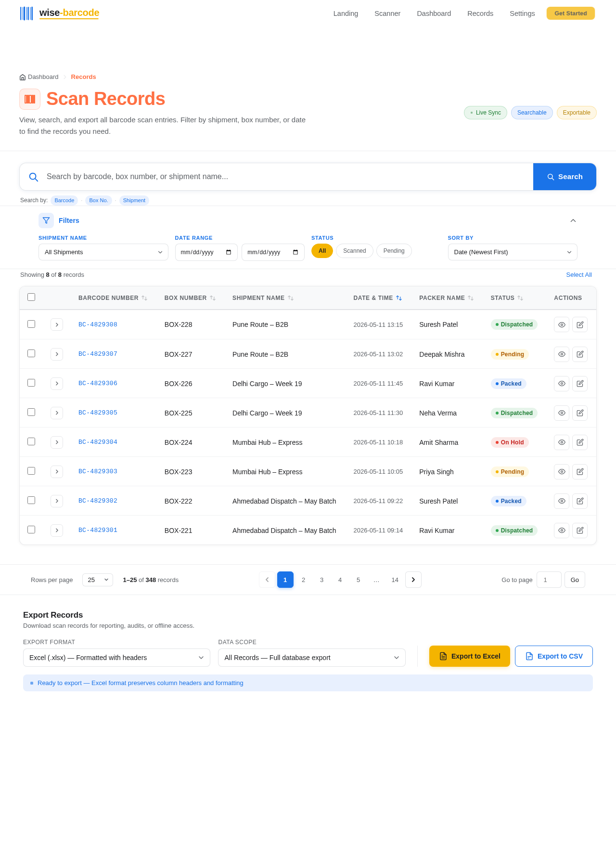Check the row for BC-4829304
The height and width of the screenshot is (868, 616).
click(x=31, y=441)
